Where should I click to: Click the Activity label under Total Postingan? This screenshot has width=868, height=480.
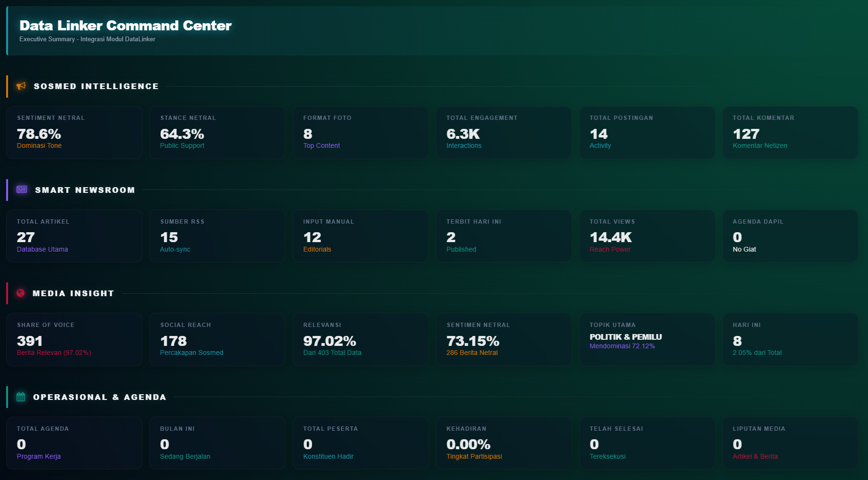(x=600, y=146)
